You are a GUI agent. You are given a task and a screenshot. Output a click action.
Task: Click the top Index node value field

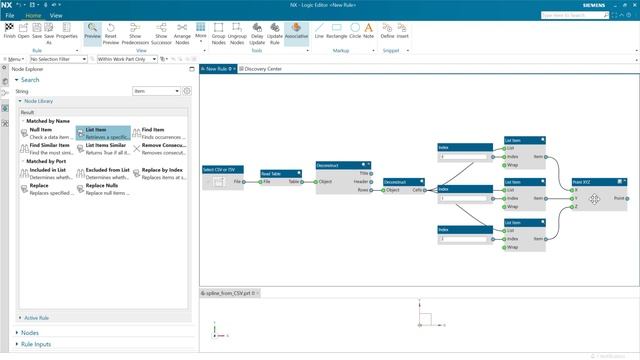(x=463, y=157)
